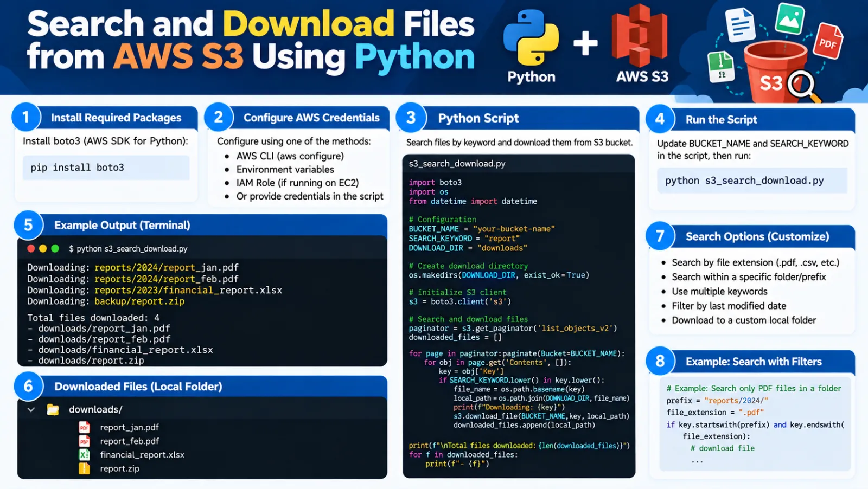
Task: Click the 'IAM Role (if running on EC2)' bullet
Action: 297,183
